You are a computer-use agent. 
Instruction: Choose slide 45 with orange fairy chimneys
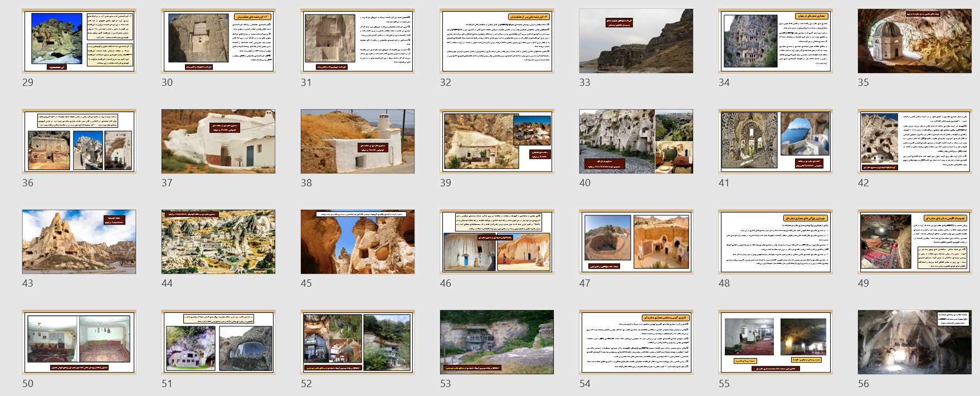357,242
